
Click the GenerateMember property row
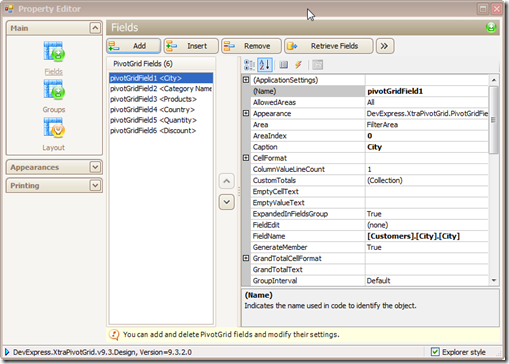pyautogui.click(x=369, y=247)
